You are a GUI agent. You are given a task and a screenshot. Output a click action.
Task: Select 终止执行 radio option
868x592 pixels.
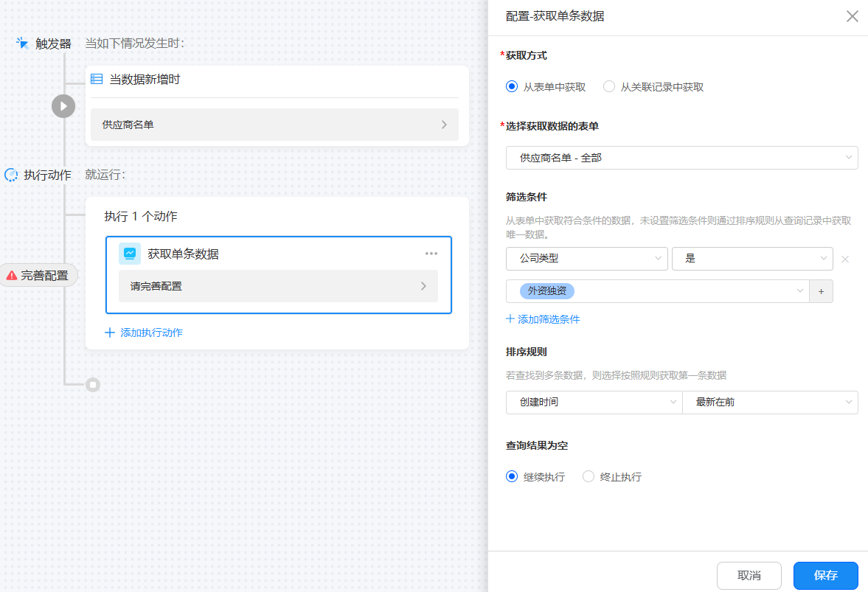pos(588,476)
